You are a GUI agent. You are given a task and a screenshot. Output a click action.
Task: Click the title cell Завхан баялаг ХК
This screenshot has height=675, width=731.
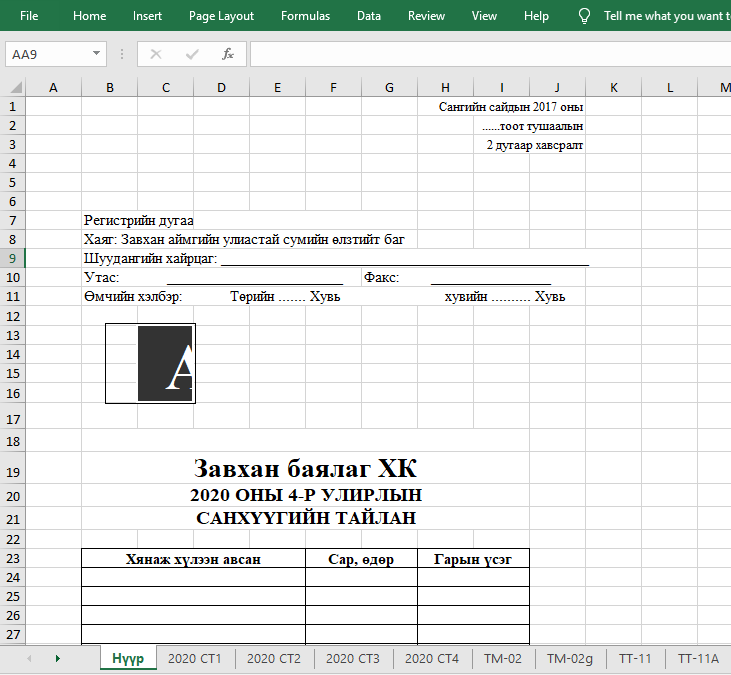pos(305,469)
